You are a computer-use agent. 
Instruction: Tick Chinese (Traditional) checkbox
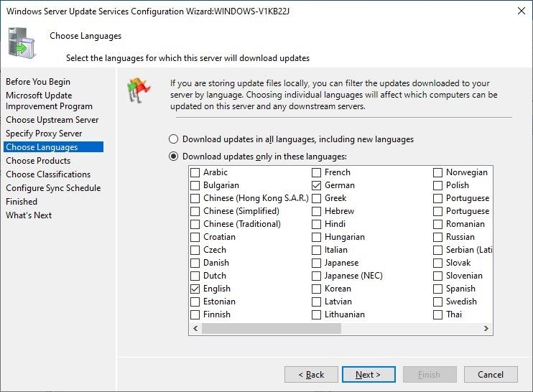[x=195, y=224]
